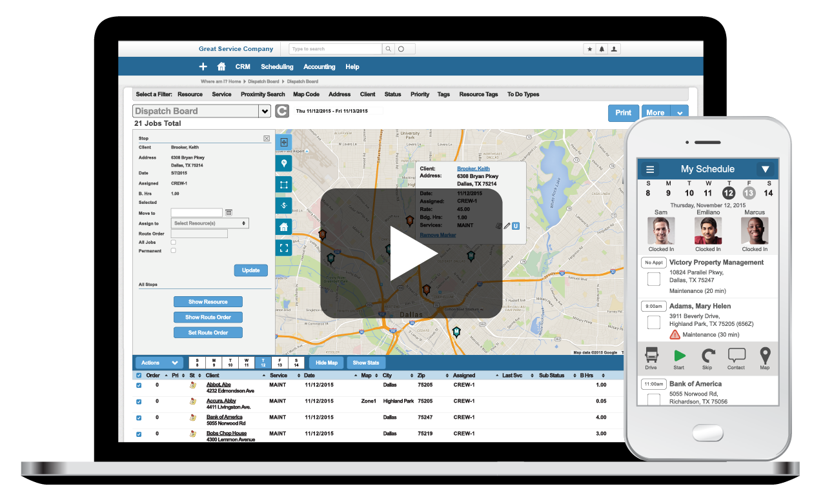The image size is (823, 504).
Task: Open notifications bell icon
Action: pyautogui.click(x=602, y=49)
